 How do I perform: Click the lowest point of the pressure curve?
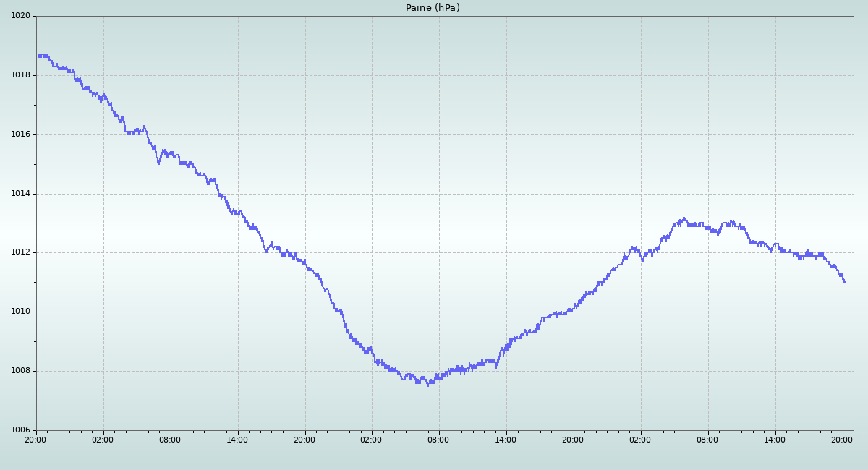[x=427, y=385]
